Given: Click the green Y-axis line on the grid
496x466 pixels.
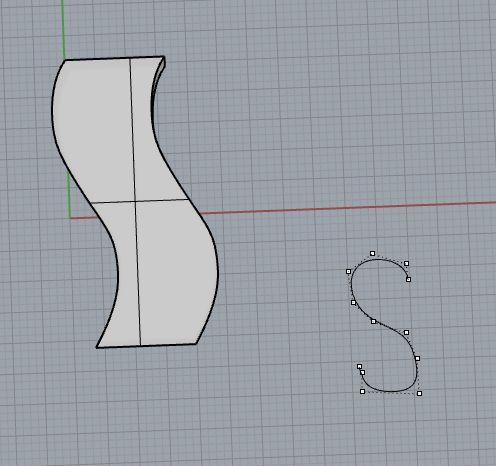Looking at the screenshot, I should (x=63, y=30).
